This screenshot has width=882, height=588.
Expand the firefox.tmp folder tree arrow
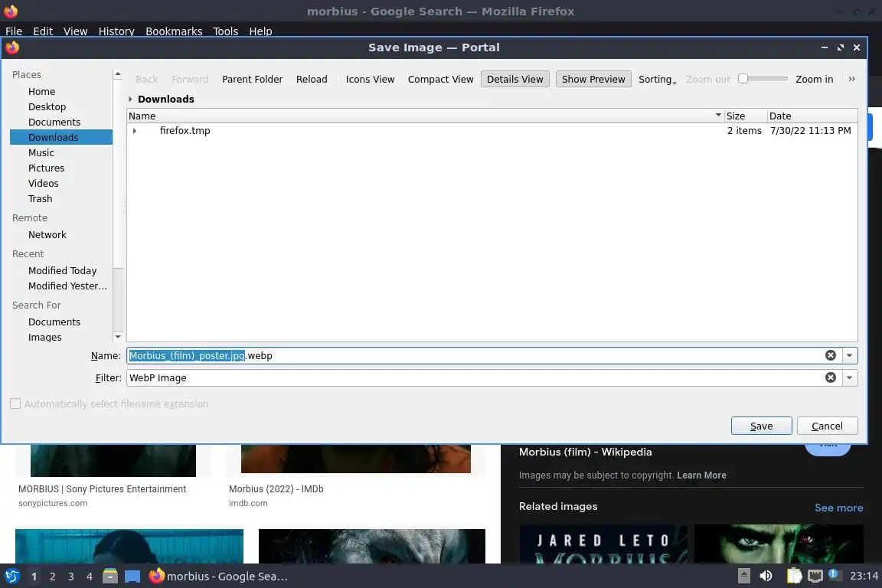coord(135,131)
